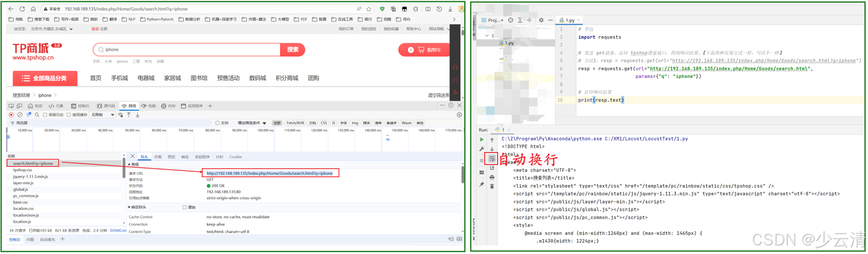The image size is (868, 254).
Task: Toggle soft-wrap icon in PyCharm Run panel
Action: (x=492, y=159)
